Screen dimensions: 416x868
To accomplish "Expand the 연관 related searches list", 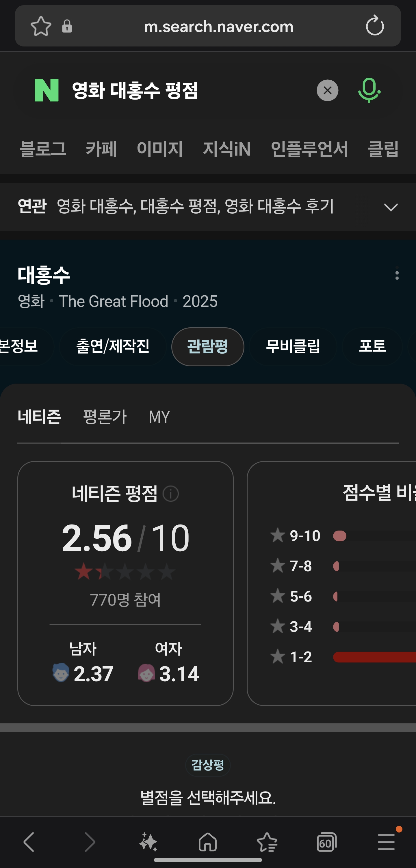I will [x=391, y=207].
